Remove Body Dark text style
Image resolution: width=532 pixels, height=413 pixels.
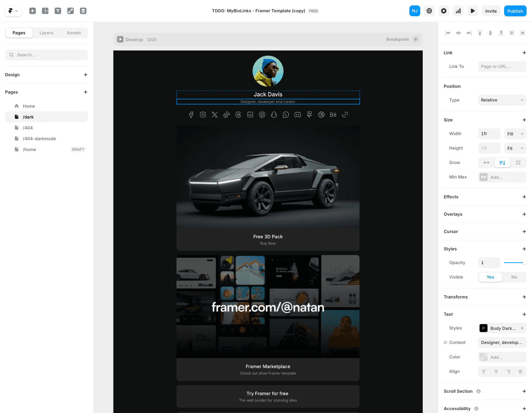522,328
